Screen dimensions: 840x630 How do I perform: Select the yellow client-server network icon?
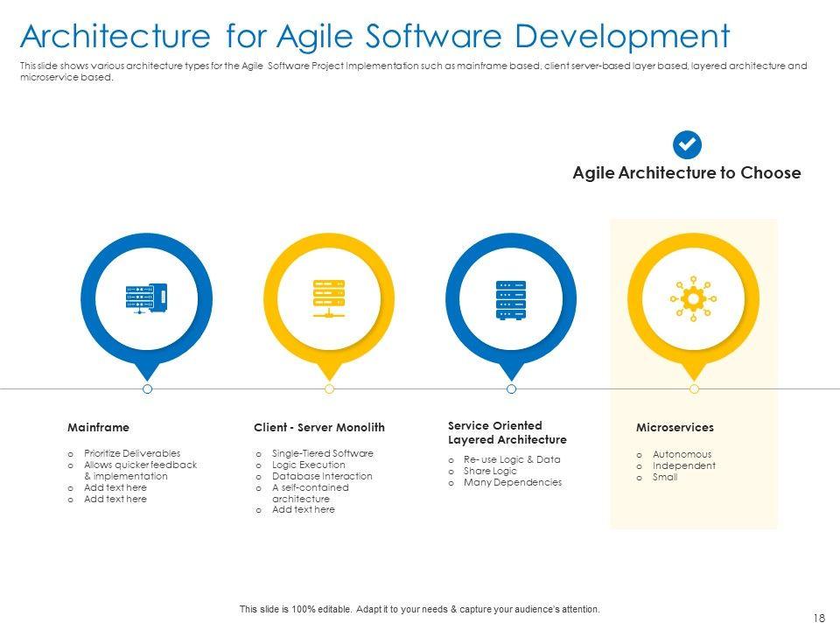[x=329, y=298]
